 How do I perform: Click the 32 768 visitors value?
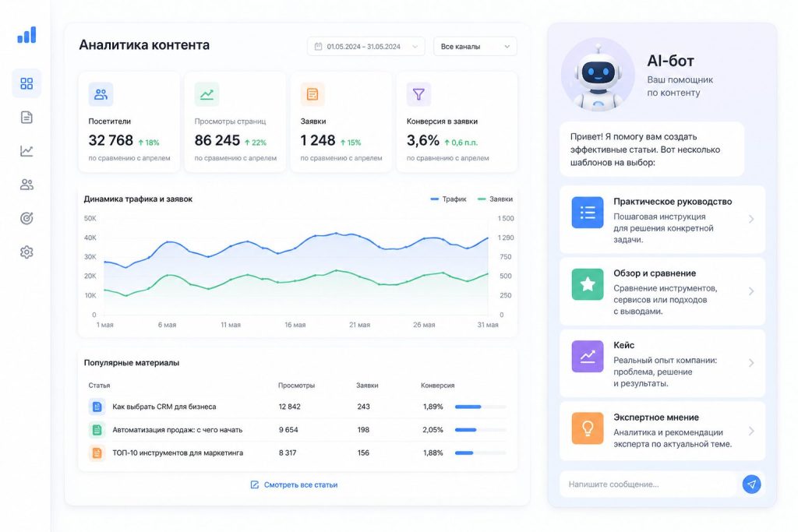[111, 140]
